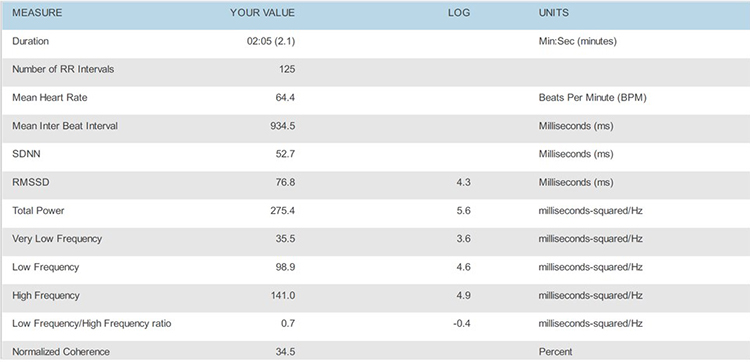Click the LOG column header

coord(459,13)
